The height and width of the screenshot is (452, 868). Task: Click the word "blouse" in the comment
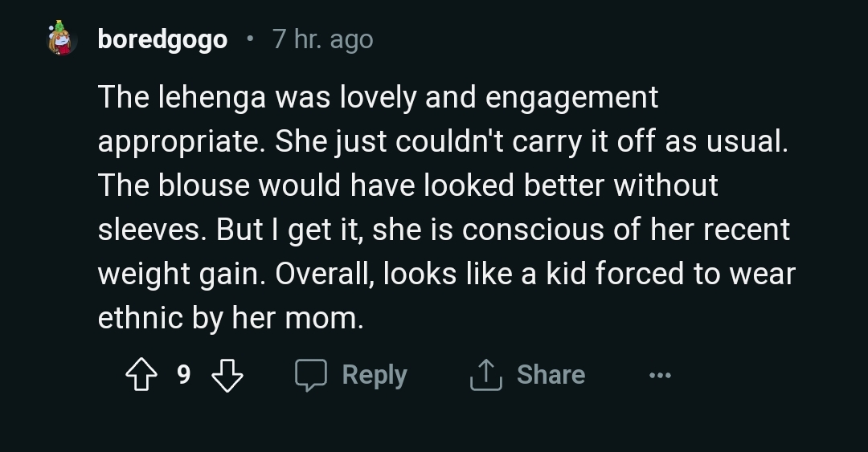[x=204, y=186]
